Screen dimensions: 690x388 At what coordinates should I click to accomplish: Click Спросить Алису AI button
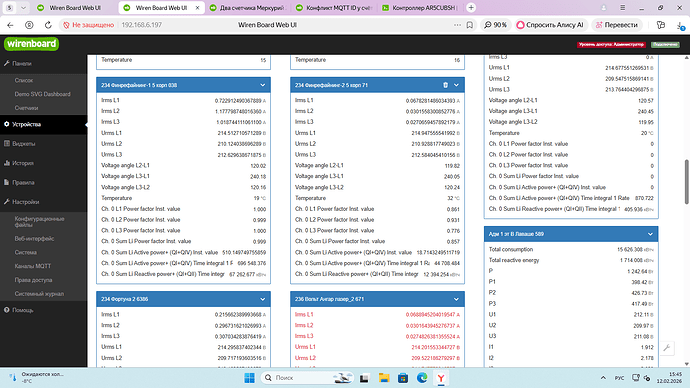(x=550, y=25)
